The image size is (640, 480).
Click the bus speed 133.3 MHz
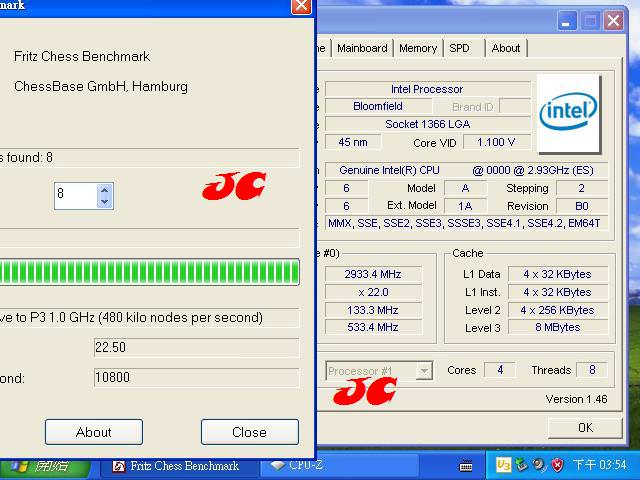[373, 310]
